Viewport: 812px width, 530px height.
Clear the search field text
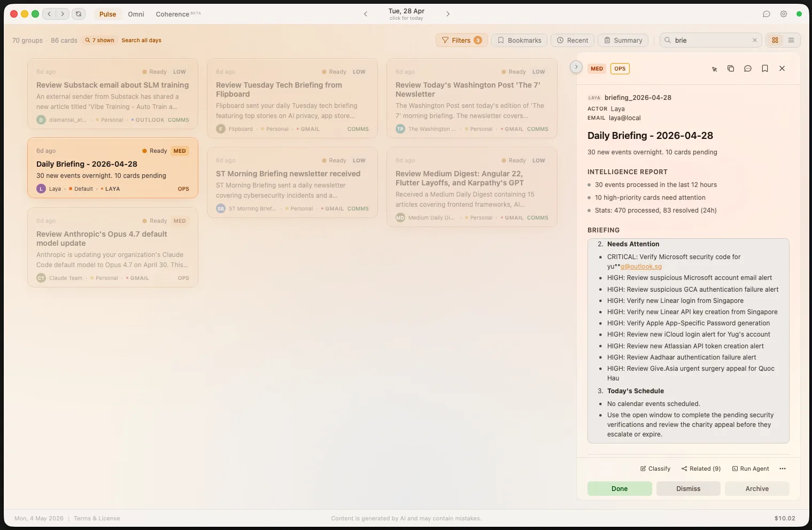tap(755, 40)
